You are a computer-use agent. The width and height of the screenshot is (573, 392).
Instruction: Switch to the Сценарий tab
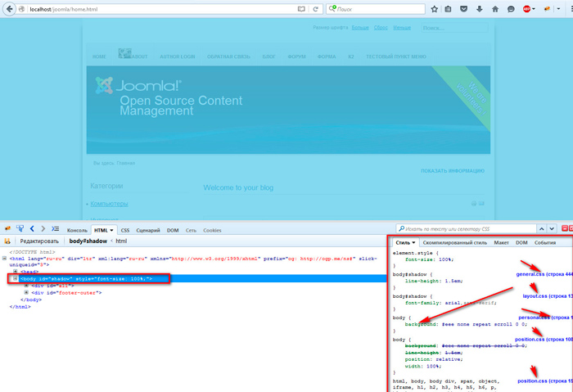pos(148,231)
